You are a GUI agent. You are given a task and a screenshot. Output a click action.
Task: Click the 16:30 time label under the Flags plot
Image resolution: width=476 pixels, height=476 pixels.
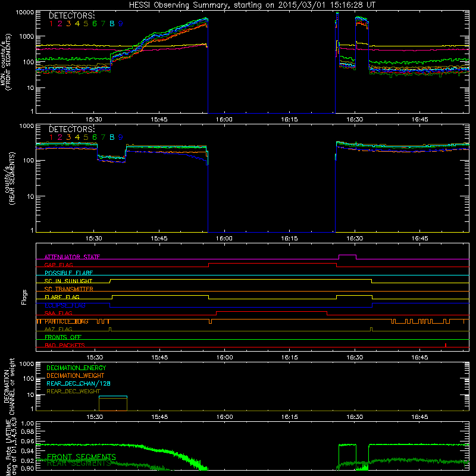point(355,358)
